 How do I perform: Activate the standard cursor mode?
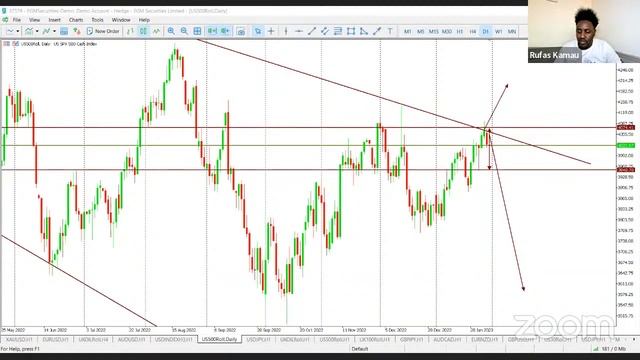click(x=258, y=31)
